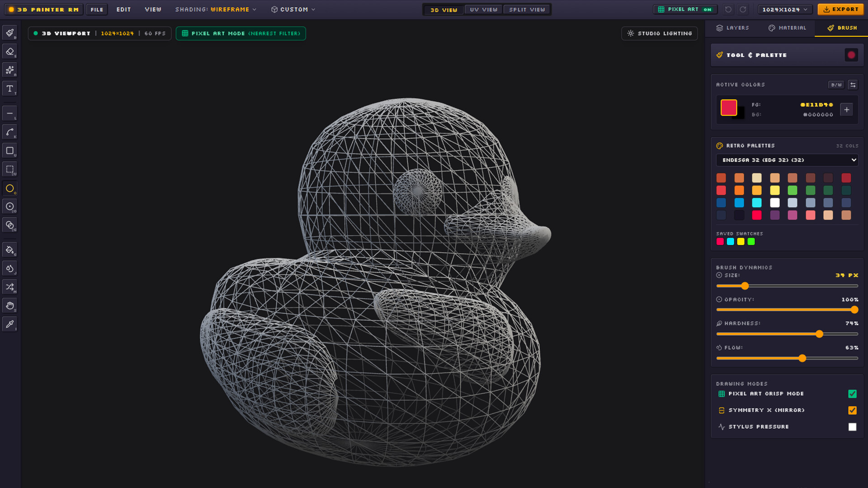Select the filled Rectangle tool
The width and height of the screenshot is (868, 488).
pyautogui.click(x=10, y=150)
